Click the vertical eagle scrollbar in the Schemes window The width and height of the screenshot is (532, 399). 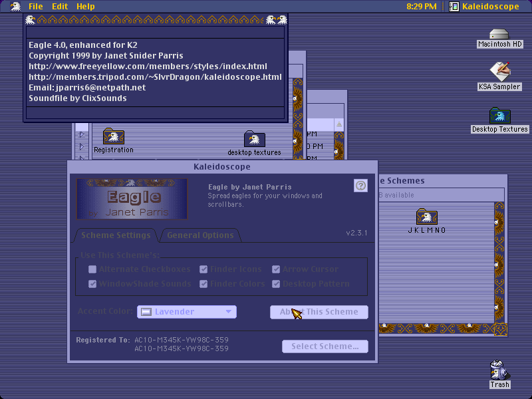point(499,263)
